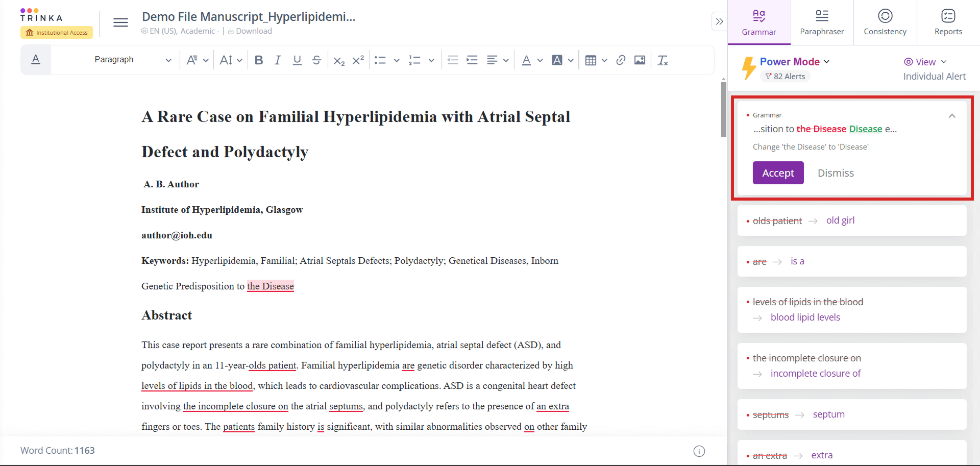Open font background color picker
This screenshot has height=466, width=980.
[x=563, y=60]
